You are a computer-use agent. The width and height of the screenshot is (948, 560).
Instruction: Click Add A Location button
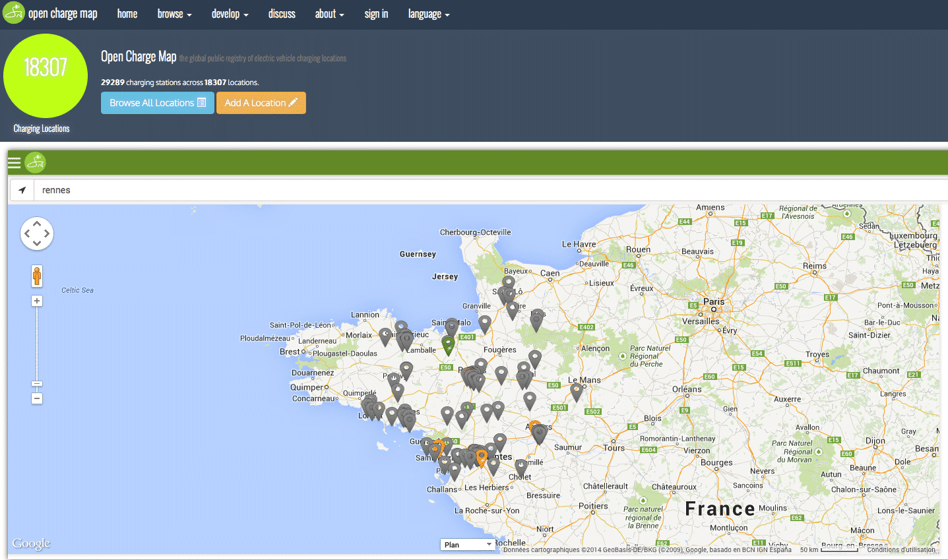(261, 103)
